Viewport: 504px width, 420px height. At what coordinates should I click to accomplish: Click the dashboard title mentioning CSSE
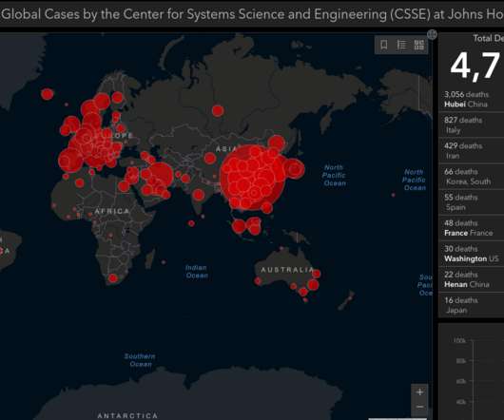[252, 14]
